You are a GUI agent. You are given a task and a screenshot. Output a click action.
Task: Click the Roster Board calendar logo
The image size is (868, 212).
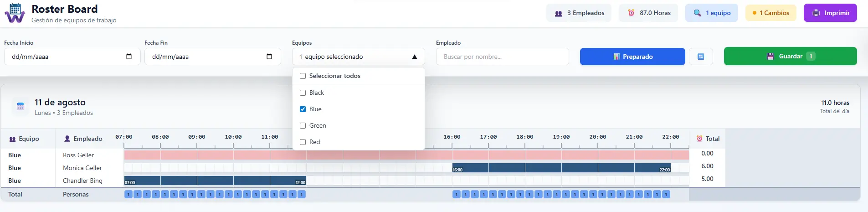[x=15, y=13]
